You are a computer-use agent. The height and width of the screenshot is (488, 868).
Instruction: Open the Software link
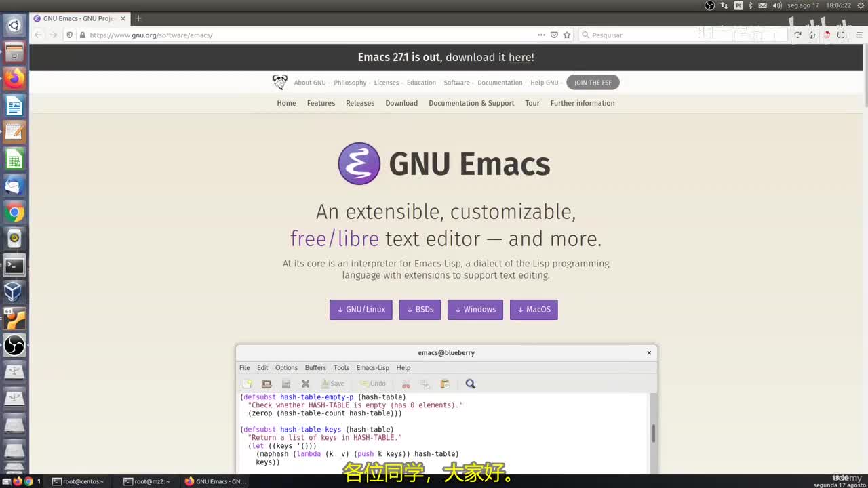(x=456, y=83)
